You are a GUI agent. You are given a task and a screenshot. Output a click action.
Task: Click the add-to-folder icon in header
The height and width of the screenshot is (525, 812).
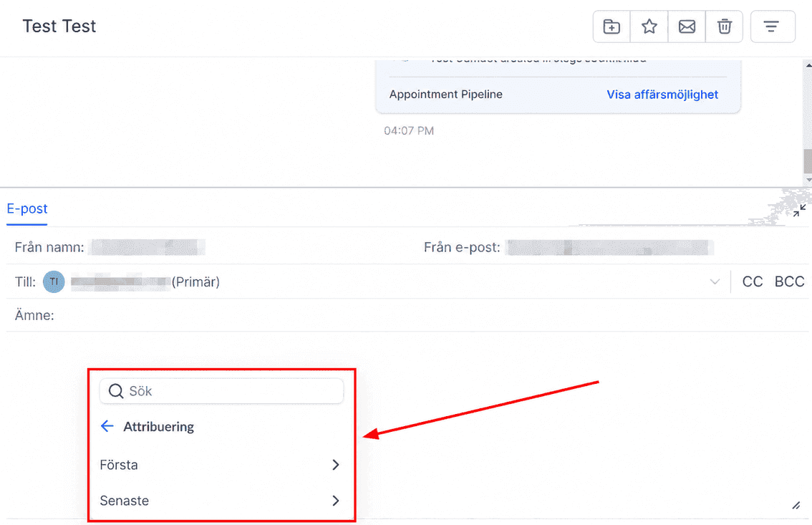point(612,27)
